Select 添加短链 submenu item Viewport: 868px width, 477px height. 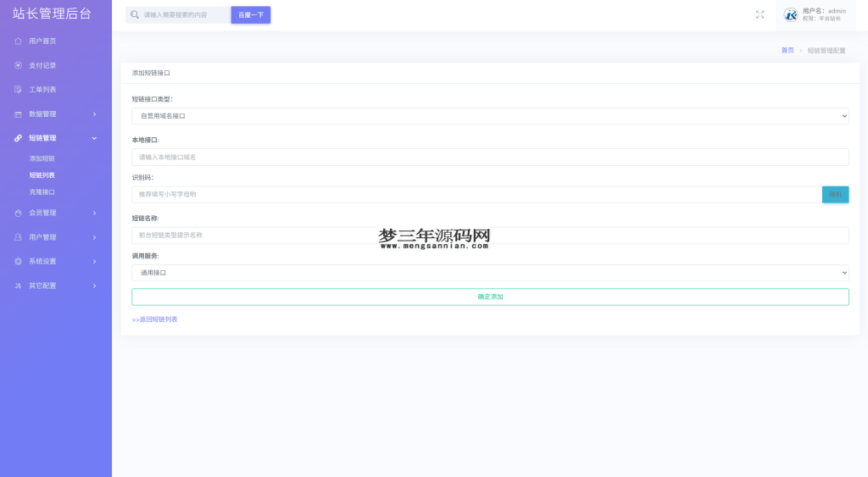pos(42,158)
